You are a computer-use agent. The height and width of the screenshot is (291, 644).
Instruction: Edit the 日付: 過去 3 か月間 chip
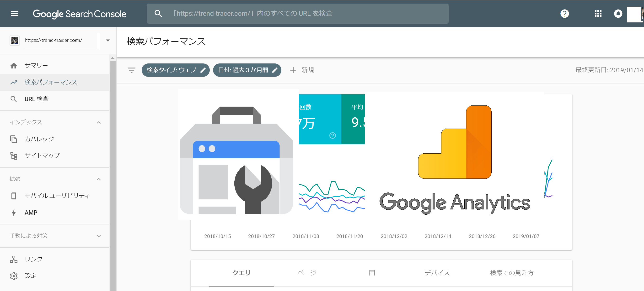pyautogui.click(x=247, y=70)
